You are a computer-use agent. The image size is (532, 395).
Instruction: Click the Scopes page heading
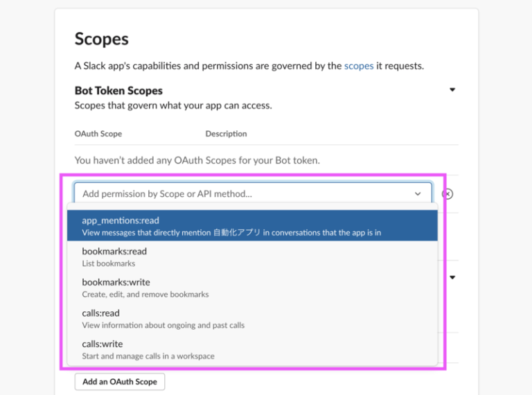pyautogui.click(x=102, y=39)
